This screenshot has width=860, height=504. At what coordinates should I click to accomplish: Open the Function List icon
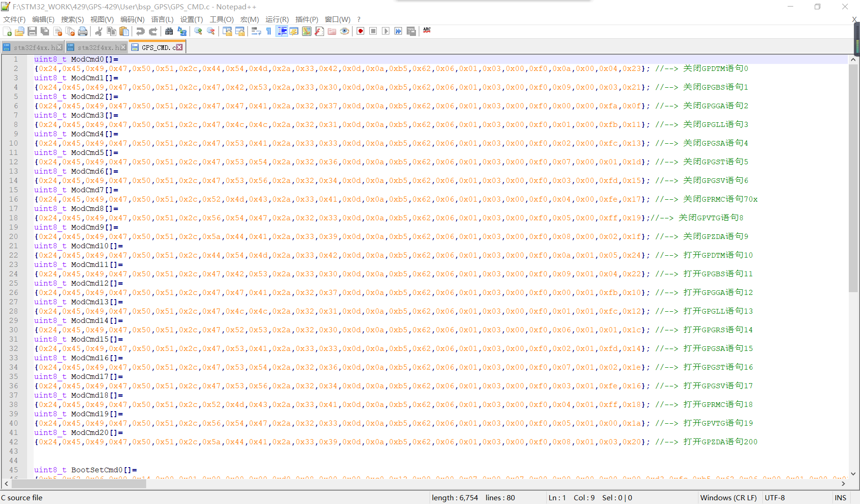pos(319,31)
